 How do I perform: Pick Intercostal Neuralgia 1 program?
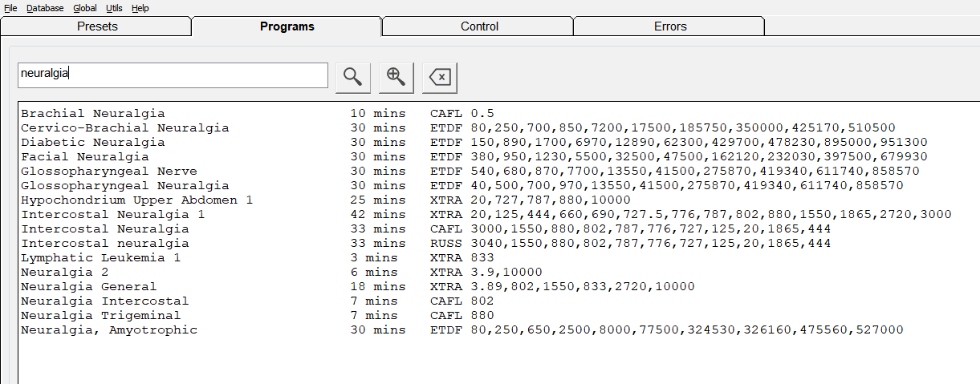click(x=113, y=214)
